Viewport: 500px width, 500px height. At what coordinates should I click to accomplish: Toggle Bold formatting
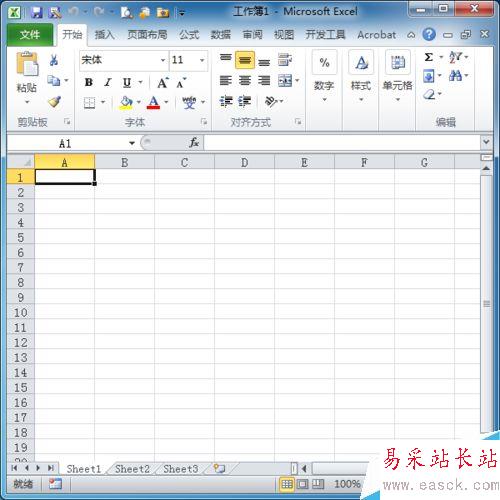(x=89, y=82)
